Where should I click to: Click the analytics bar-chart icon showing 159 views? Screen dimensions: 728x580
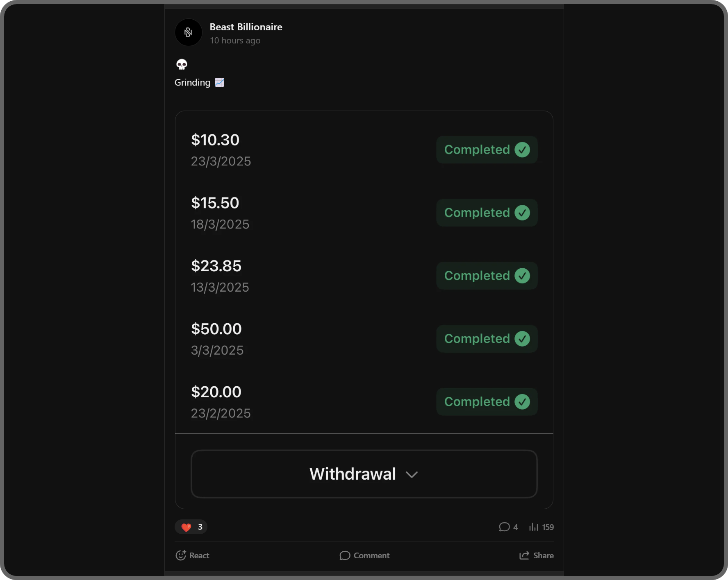(535, 527)
